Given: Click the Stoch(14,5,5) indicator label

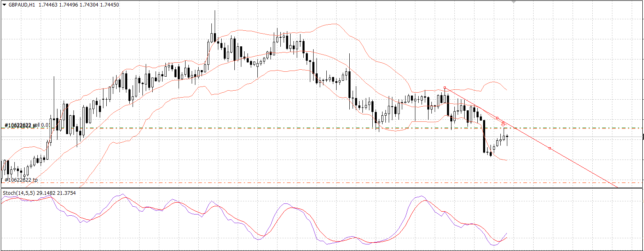Looking at the screenshot, I should (x=39, y=193).
